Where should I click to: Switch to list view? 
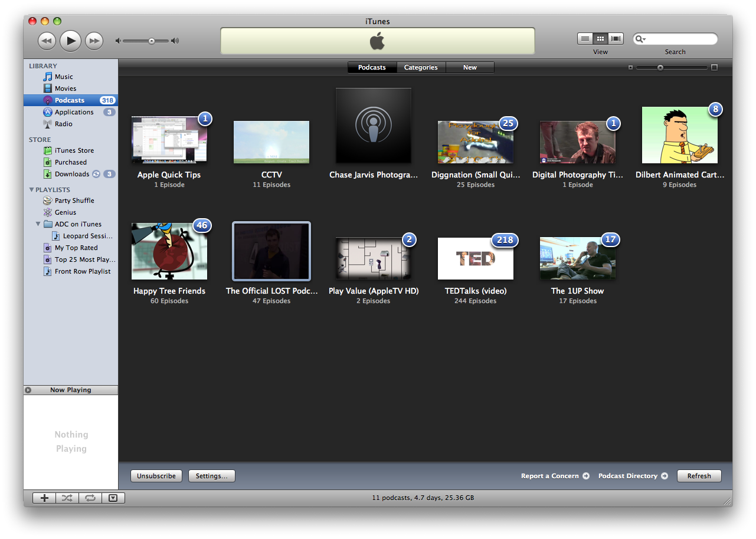585,38
